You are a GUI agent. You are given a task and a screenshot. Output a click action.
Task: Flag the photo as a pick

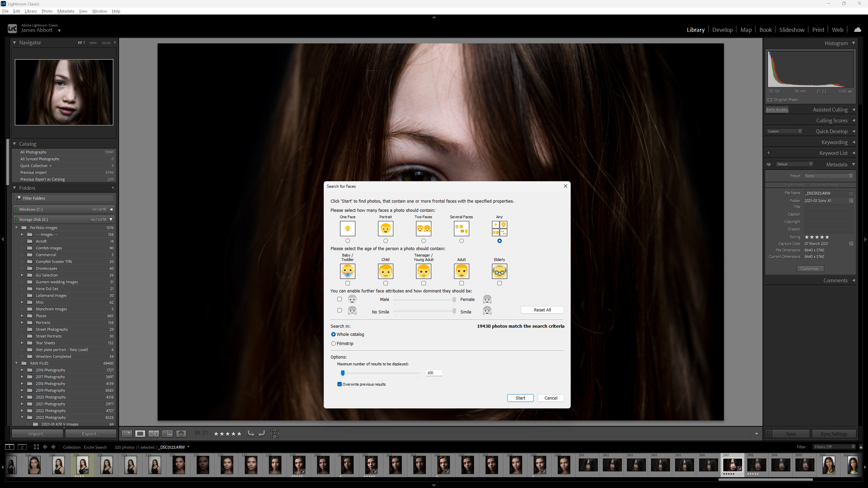pos(198,433)
